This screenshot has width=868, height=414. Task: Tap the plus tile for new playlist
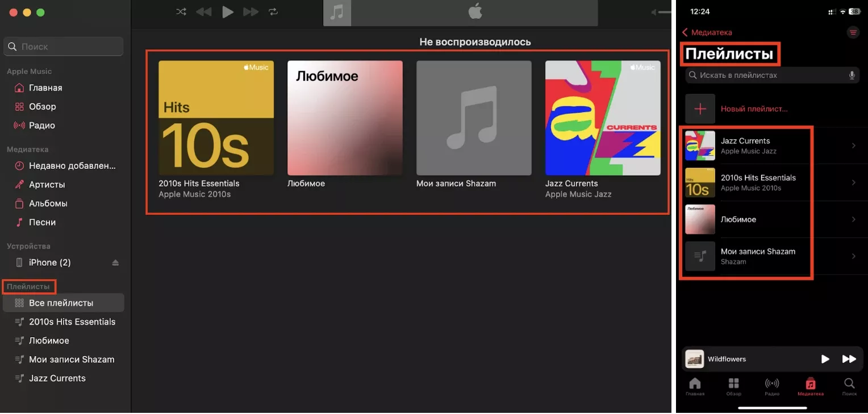(700, 109)
